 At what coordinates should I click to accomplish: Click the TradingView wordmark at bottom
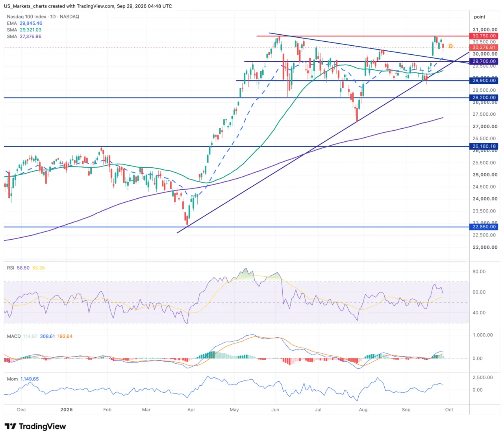[43, 427]
